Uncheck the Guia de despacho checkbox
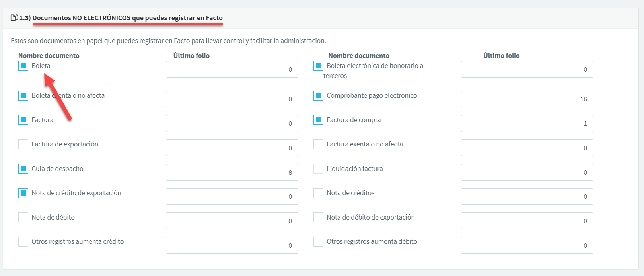Viewport: 644px width, 276px height. tap(23, 169)
